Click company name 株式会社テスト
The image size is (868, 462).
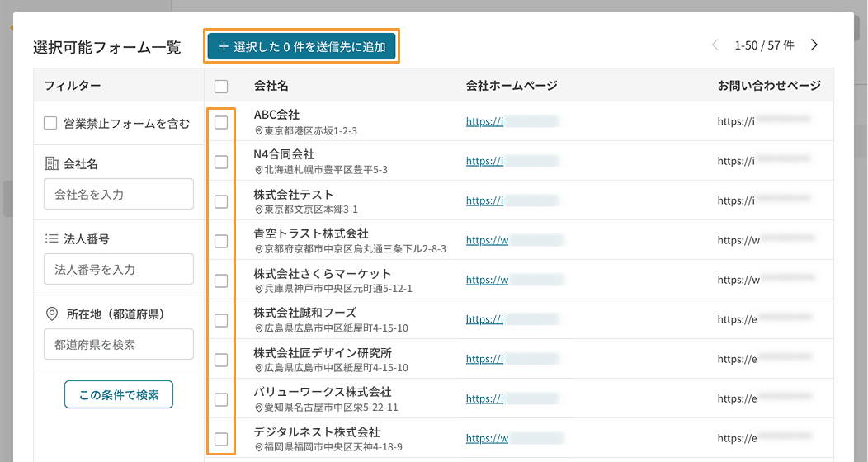coord(294,194)
